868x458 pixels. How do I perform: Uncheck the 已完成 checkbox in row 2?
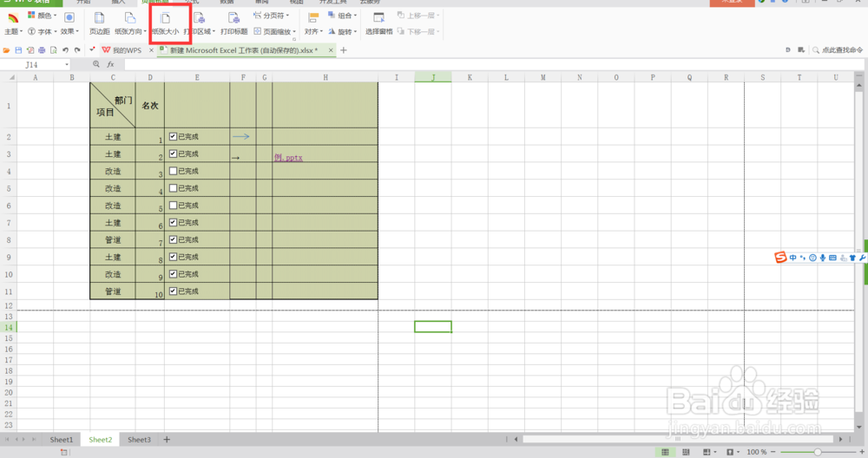click(x=173, y=137)
